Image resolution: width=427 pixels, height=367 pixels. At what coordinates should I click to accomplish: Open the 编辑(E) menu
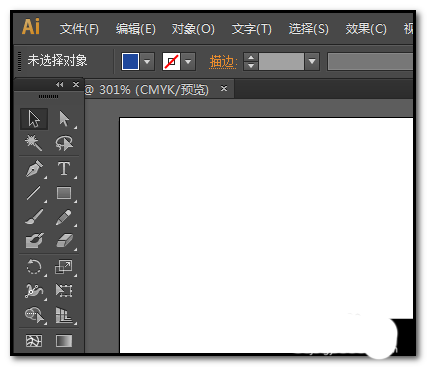(136, 29)
